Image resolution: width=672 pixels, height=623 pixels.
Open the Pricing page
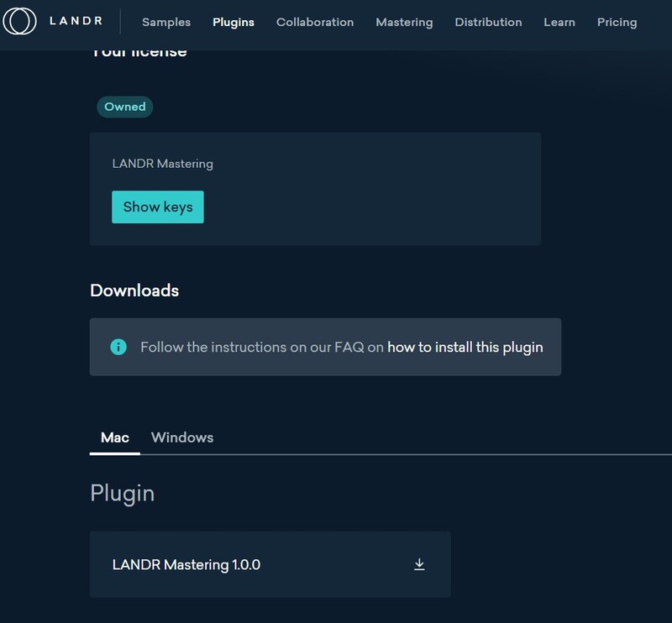point(617,22)
